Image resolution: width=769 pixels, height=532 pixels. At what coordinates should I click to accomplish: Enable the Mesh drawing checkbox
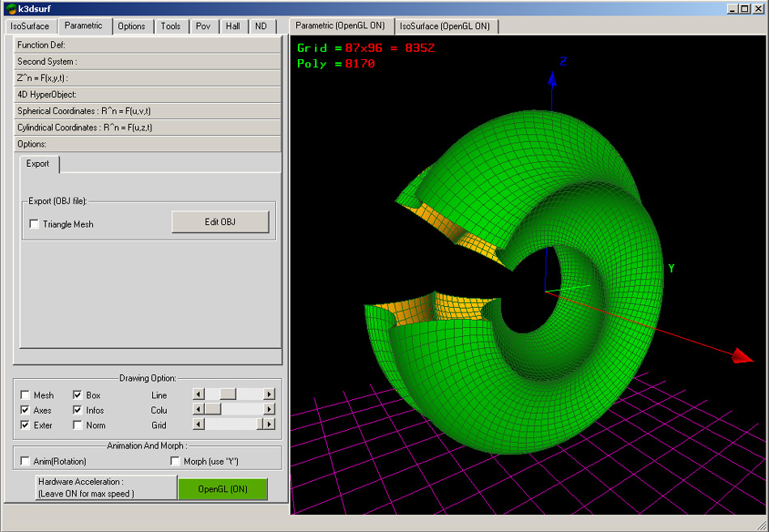click(x=25, y=395)
